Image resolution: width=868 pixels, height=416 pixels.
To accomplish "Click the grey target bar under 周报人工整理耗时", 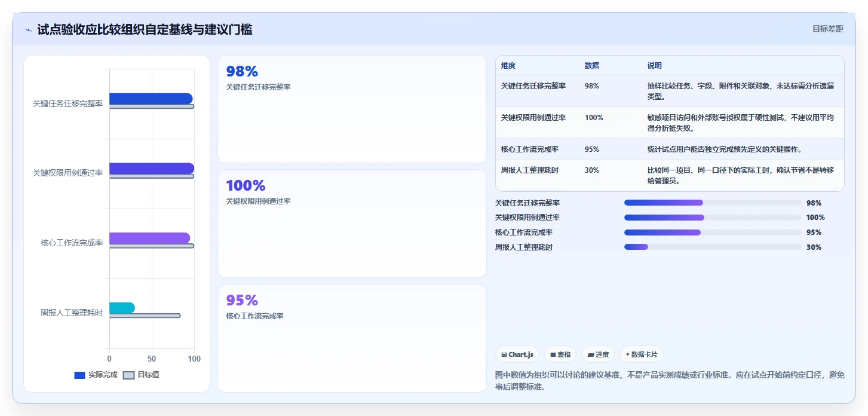I will tap(145, 316).
